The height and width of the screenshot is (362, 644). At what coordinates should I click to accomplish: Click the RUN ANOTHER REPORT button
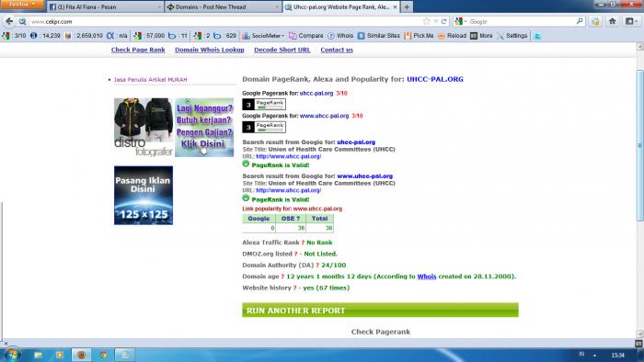[x=380, y=311]
